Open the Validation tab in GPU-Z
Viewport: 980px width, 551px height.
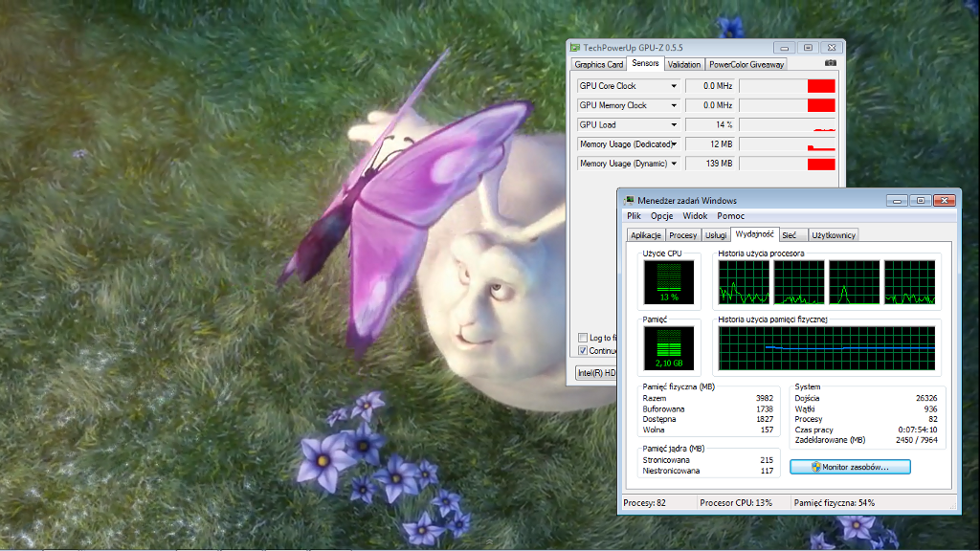tap(683, 64)
